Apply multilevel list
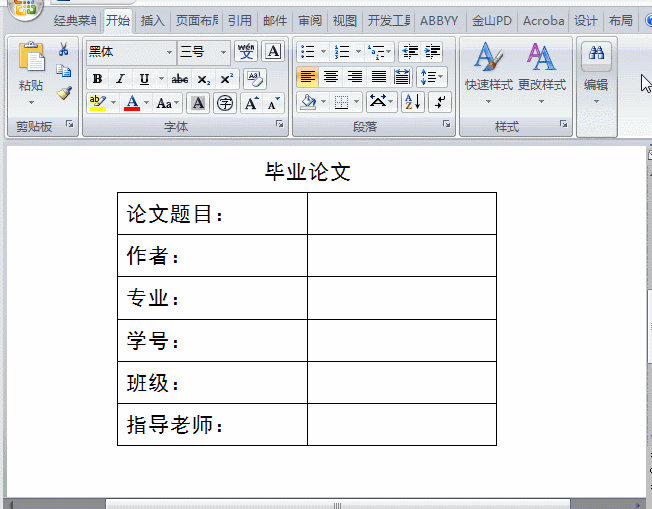Image resolution: width=652 pixels, height=509 pixels. (376, 52)
